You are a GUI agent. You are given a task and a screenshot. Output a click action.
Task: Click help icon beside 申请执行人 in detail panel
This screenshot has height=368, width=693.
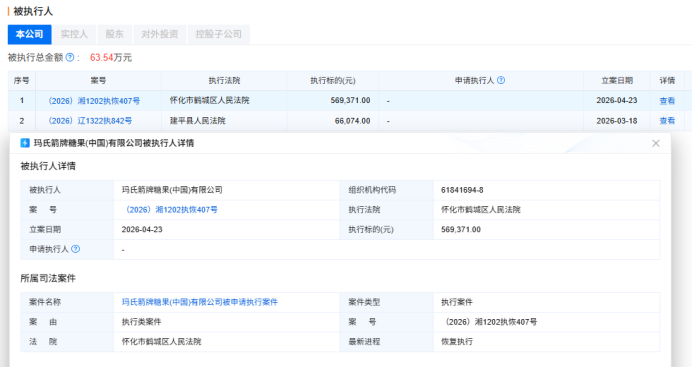pyautogui.click(x=76, y=249)
